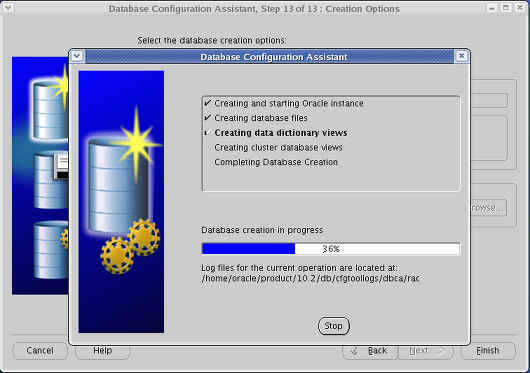The width and height of the screenshot is (530, 373).
Task: Close the main Step 13 wizard window
Action: coord(520,7)
